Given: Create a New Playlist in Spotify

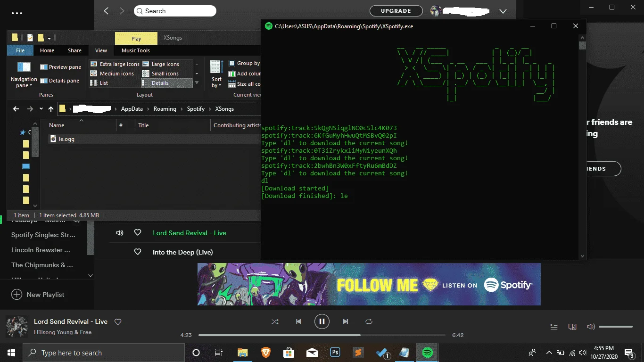Looking at the screenshot, I should point(38,295).
